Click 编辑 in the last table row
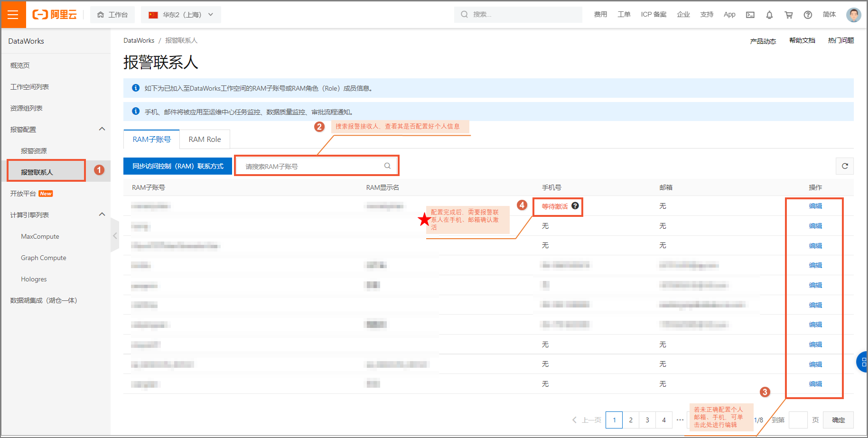Screen dimensions: 868x438 tap(815, 384)
